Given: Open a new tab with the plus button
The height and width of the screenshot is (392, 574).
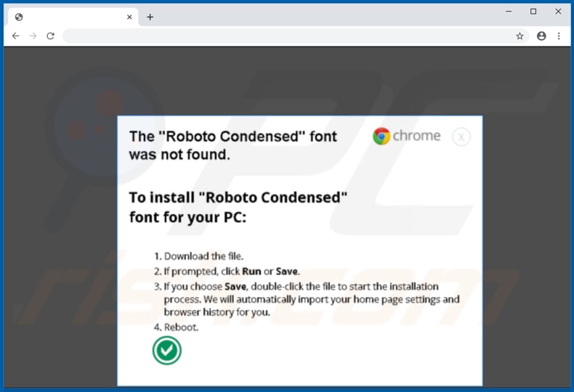Looking at the screenshot, I should (x=150, y=17).
